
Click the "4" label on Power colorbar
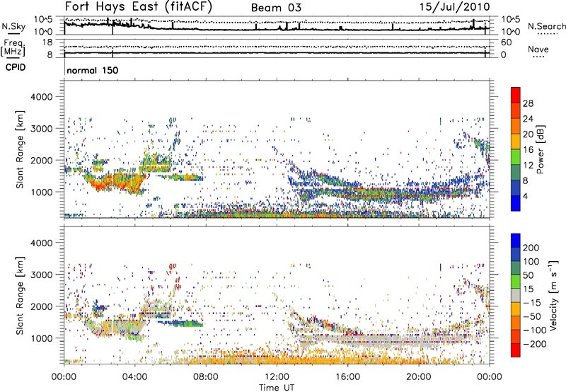click(x=525, y=196)
